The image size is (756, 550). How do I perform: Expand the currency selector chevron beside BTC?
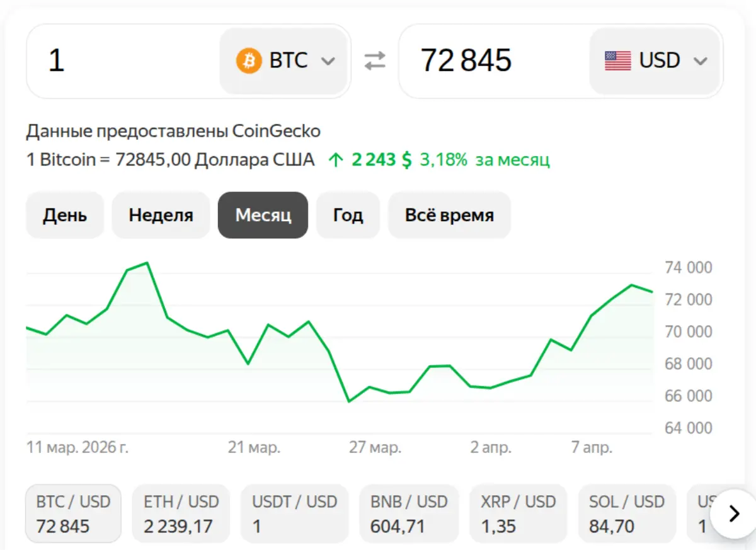click(328, 60)
